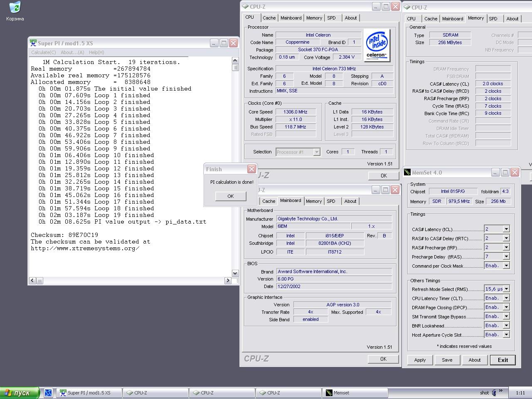Switch to Memset taskbar button
This screenshot has height=399, width=532.
(355, 393)
